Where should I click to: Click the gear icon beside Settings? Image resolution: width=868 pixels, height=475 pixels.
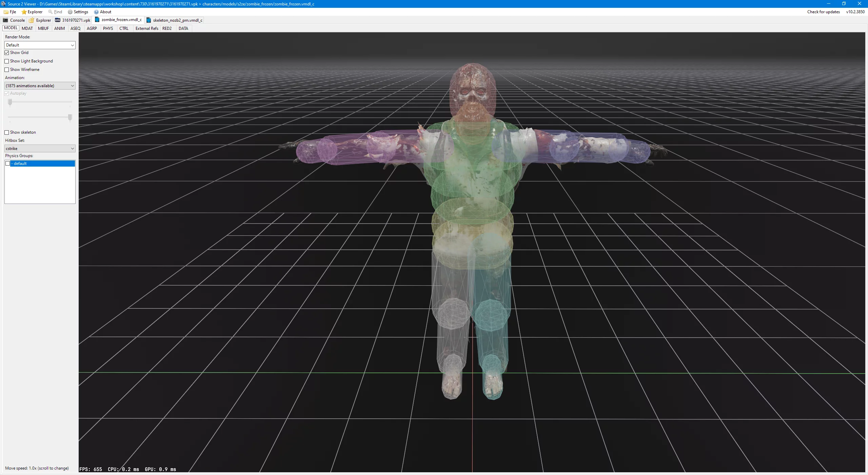click(70, 12)
